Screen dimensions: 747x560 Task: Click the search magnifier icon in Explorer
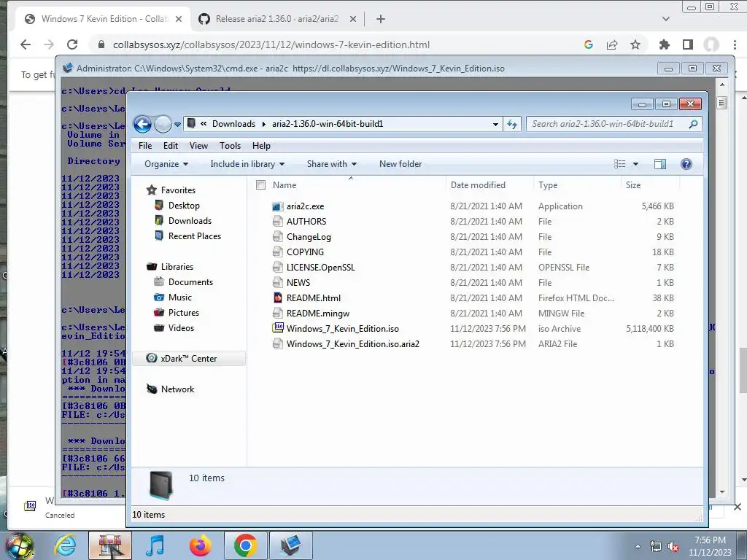[x=693, y=124]
